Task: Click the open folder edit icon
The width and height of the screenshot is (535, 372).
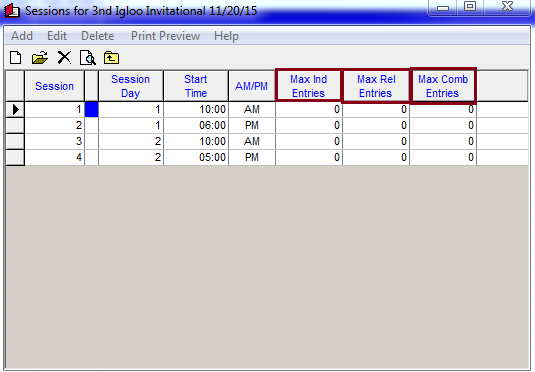Action: click(x=40, y=57)
